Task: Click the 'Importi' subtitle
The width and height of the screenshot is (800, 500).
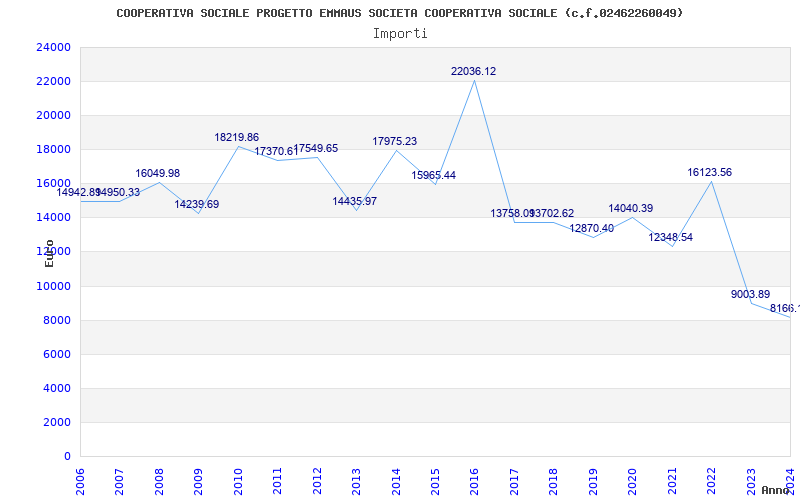Action: (x=400, y=34)
